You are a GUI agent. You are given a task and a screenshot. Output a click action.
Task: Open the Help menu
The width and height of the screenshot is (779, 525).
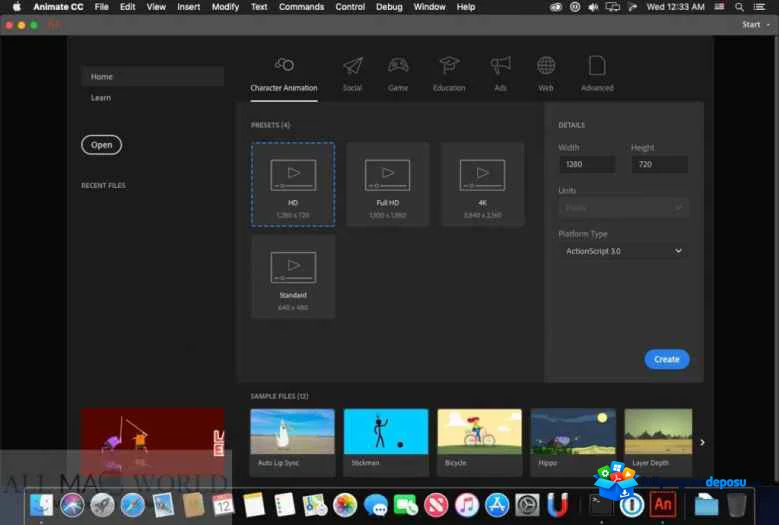[466, 7]
